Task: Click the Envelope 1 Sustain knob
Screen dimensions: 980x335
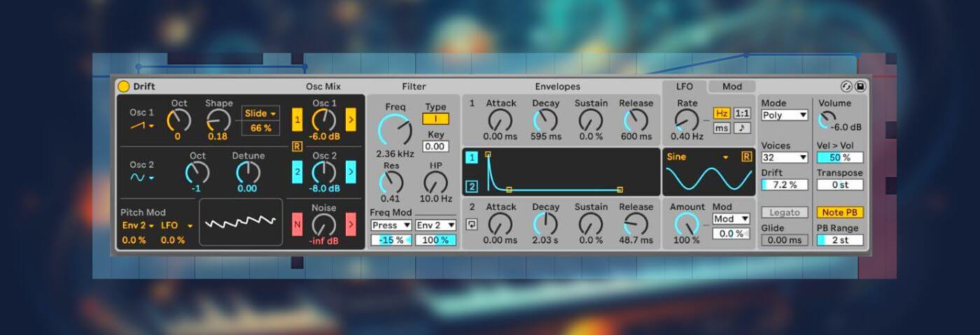Action: tap(590, 120)
